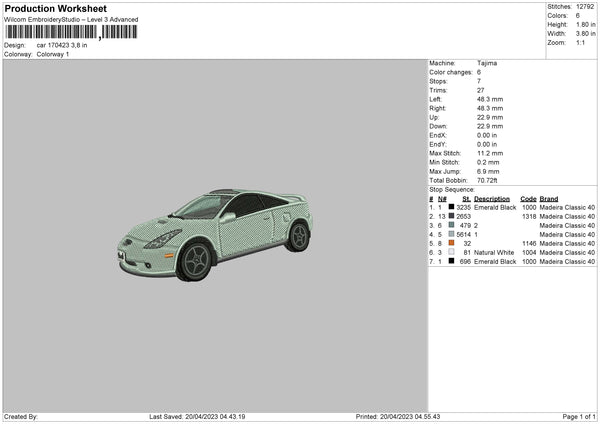
Task: Select the dark gray swatch, code 1318
Action: 453,216
